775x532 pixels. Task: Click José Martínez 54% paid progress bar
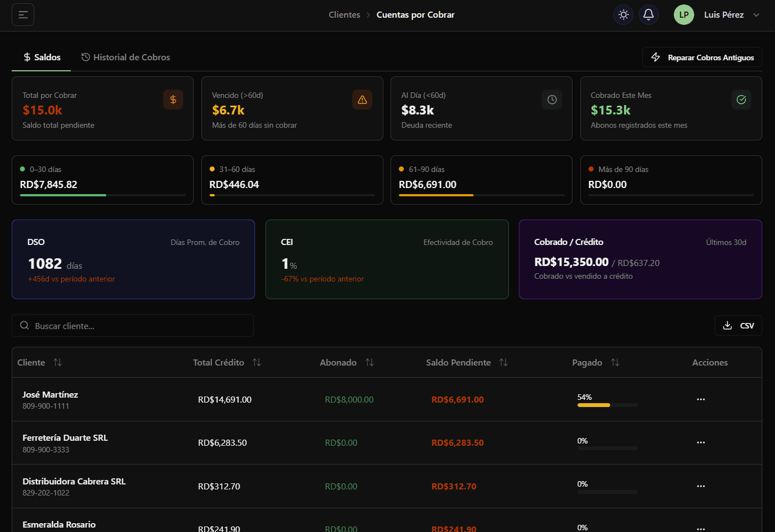tap(607, 405)
